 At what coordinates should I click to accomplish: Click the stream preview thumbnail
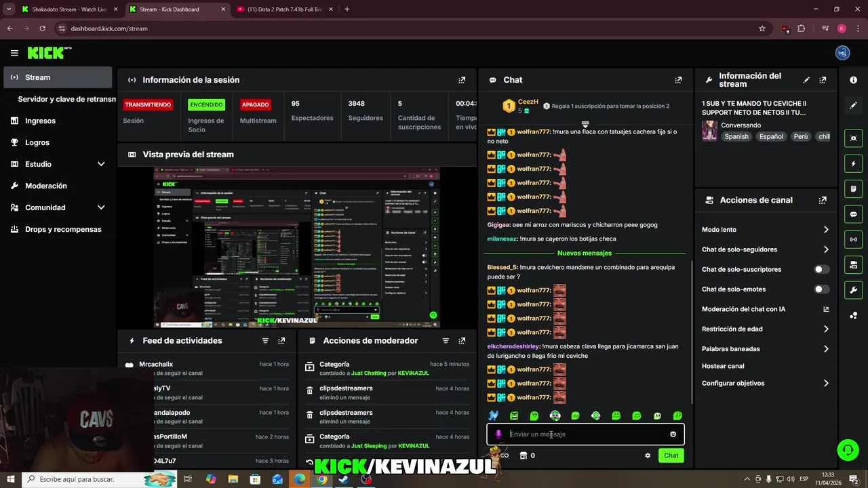296,247
